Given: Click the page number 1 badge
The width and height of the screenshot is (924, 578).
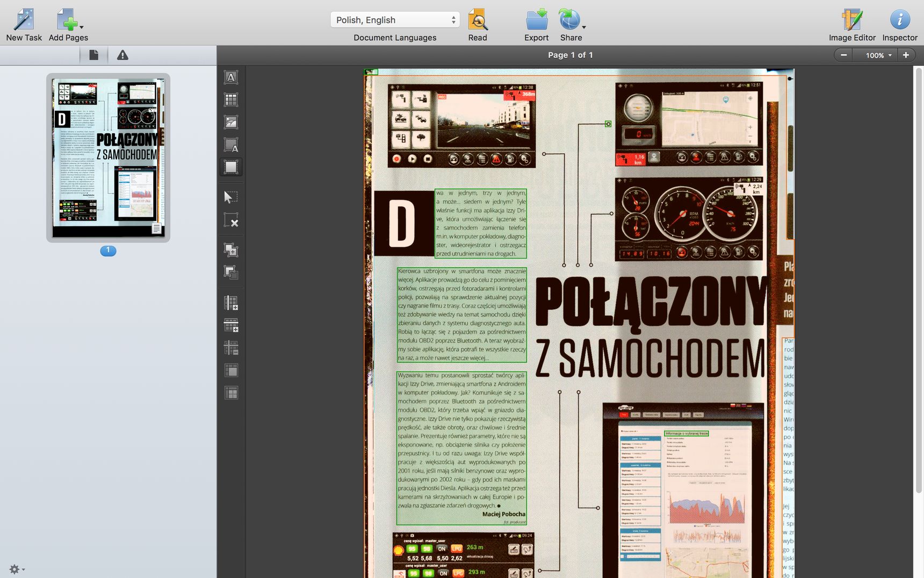Looking at the screenshot, I should [108, 251].
